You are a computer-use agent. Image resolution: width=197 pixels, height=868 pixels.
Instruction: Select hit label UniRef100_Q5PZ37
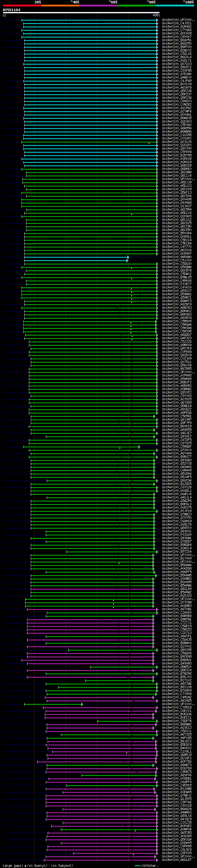[177, 94]
